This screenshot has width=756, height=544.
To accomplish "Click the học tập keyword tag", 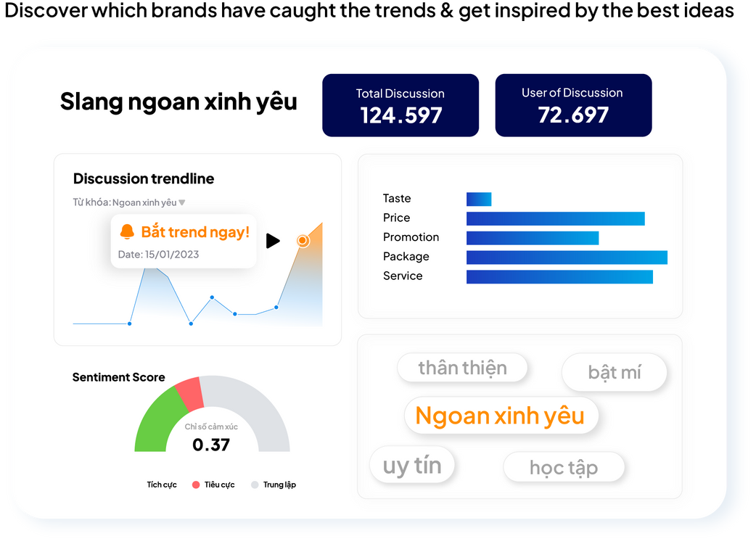I will coord(564,467).
